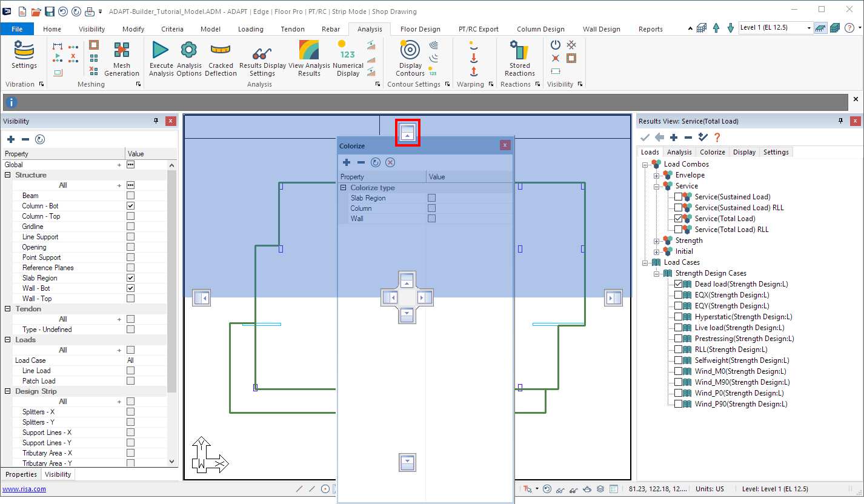This screenshot has width=864, height=504.
Task: Enable the Beam visibility checkbox
Action: 130,196
